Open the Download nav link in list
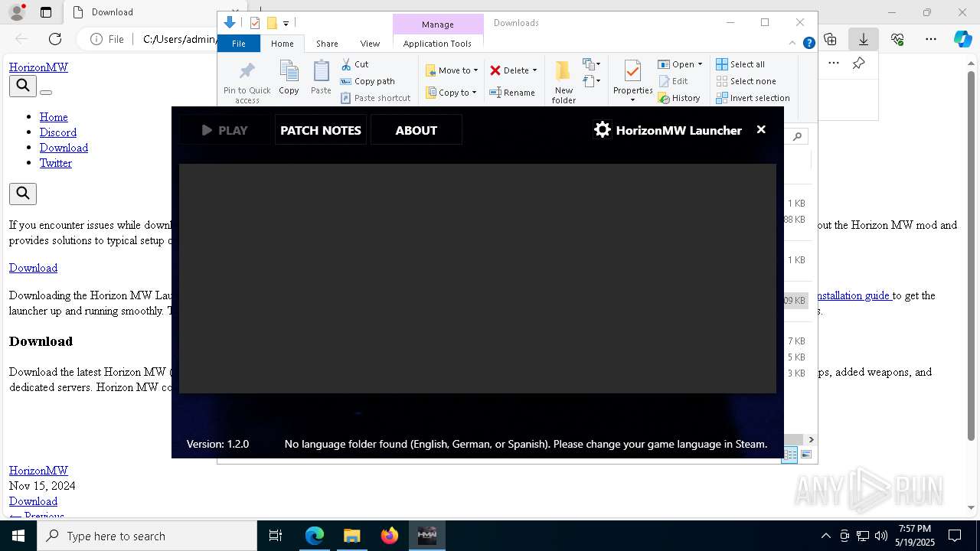Image resolution: width=980 pixels, height=551 pixels. point(64,148)
